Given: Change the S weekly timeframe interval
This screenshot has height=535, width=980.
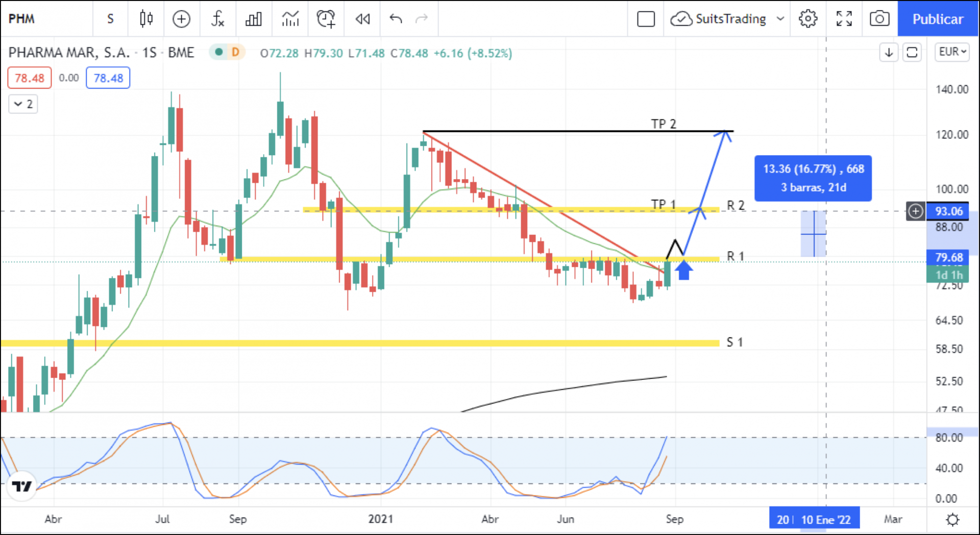Looking at the screenshot, I should (110, 19).
